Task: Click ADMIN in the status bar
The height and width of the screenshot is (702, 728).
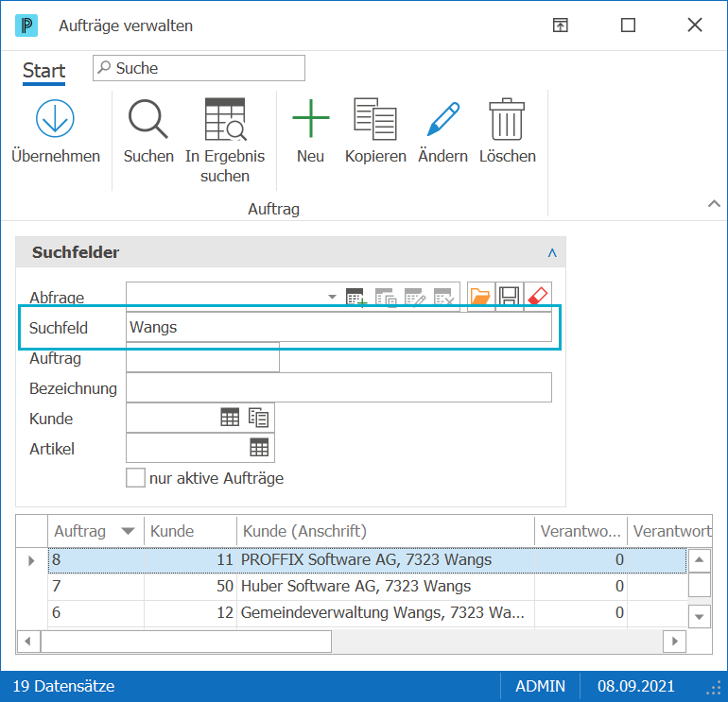Action: (540, 686)
